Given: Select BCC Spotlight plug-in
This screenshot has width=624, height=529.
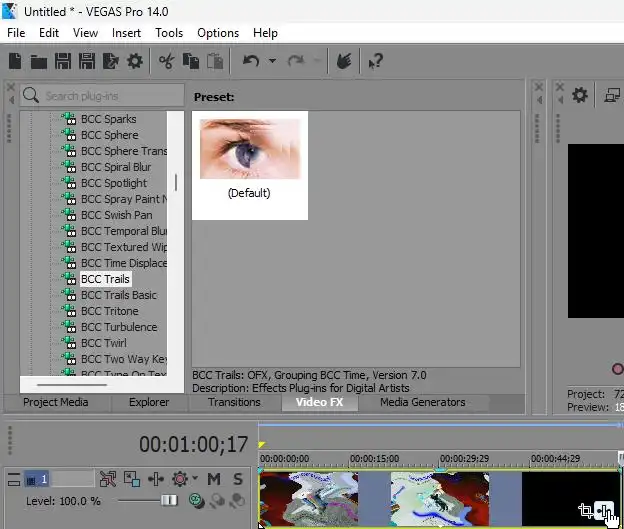Looking at the screenshot, I should pyautogui.click(x=114, y=183).
